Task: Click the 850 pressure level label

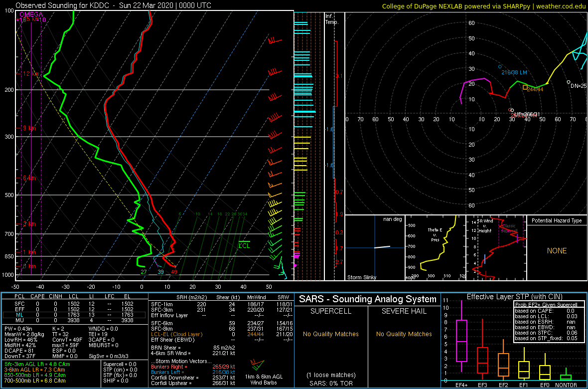Action: point(8,256)
